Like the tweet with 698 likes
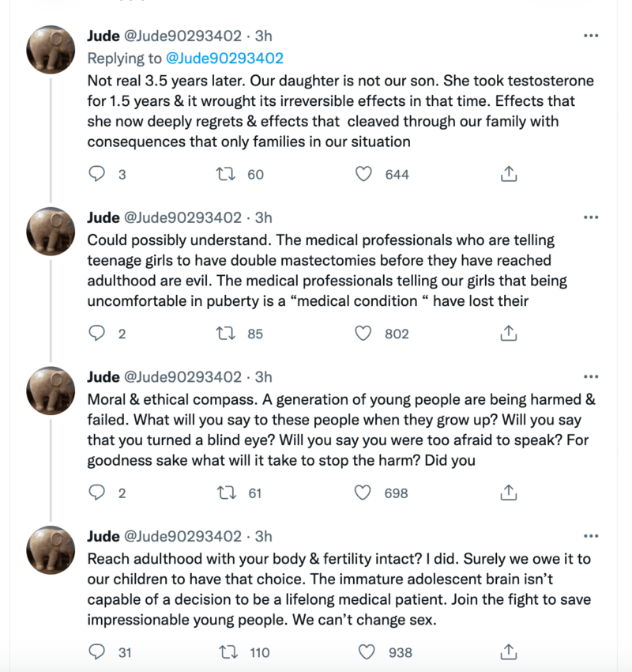 [x=363, y=493]
